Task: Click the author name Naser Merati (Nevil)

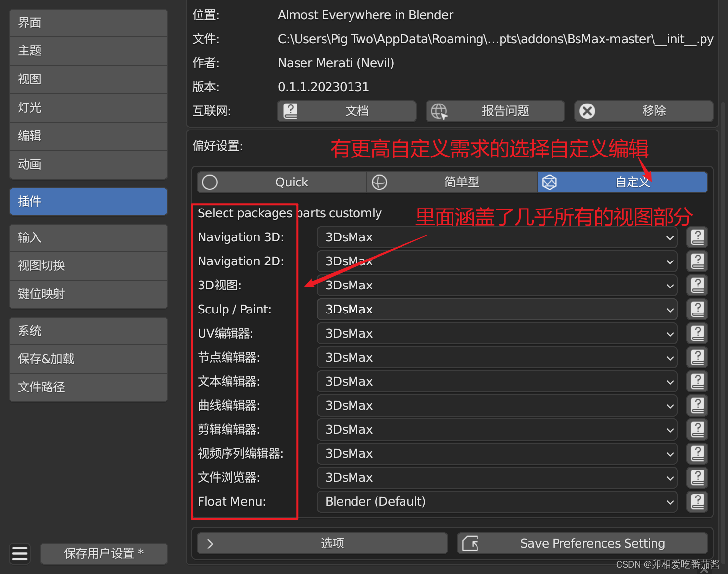Action: click(x=336, y=63)
